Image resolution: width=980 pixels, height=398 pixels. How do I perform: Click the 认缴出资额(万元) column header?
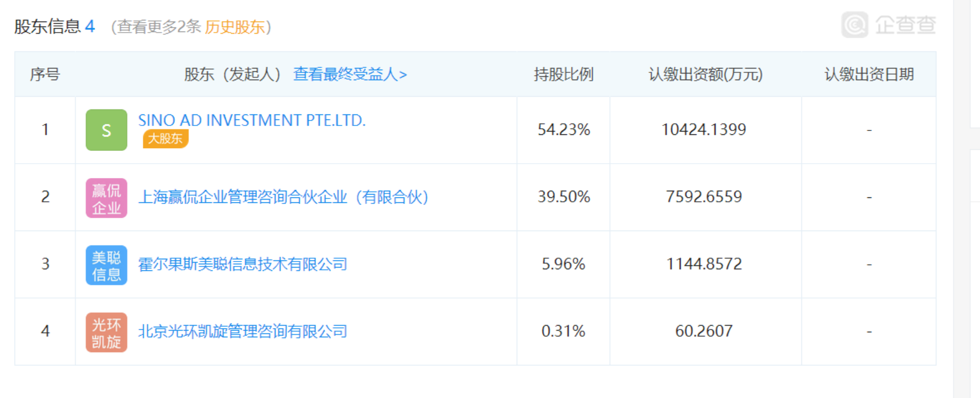[706, 74]
